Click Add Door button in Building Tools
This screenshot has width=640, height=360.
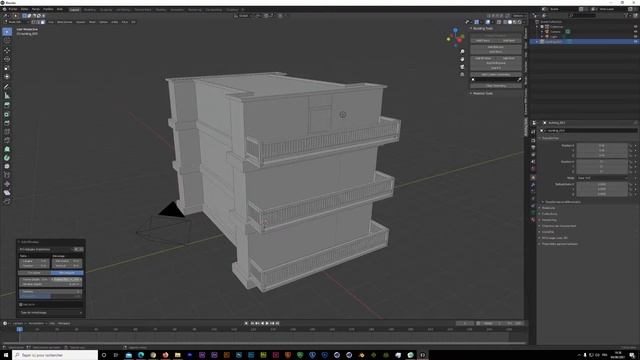(x=509, y=58)
